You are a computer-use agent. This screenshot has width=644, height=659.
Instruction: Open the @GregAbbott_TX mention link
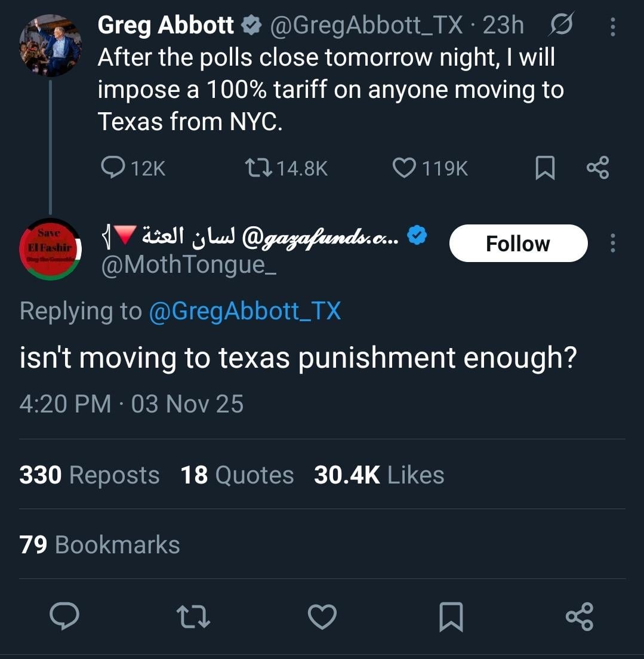coord(244,311)
